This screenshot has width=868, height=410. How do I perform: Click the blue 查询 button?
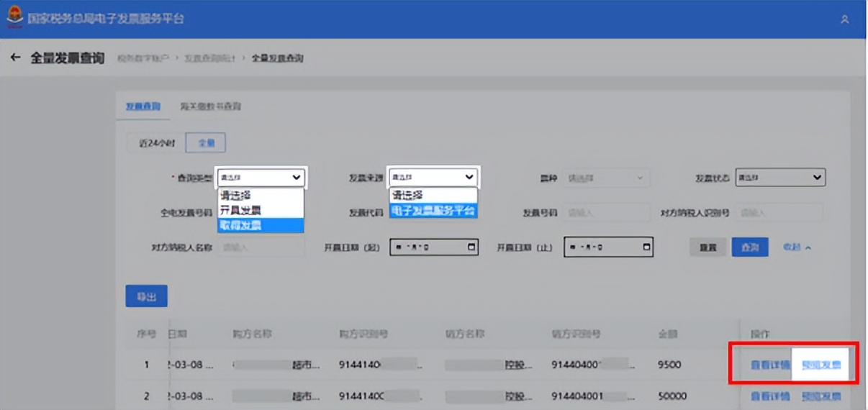[750, 247]
